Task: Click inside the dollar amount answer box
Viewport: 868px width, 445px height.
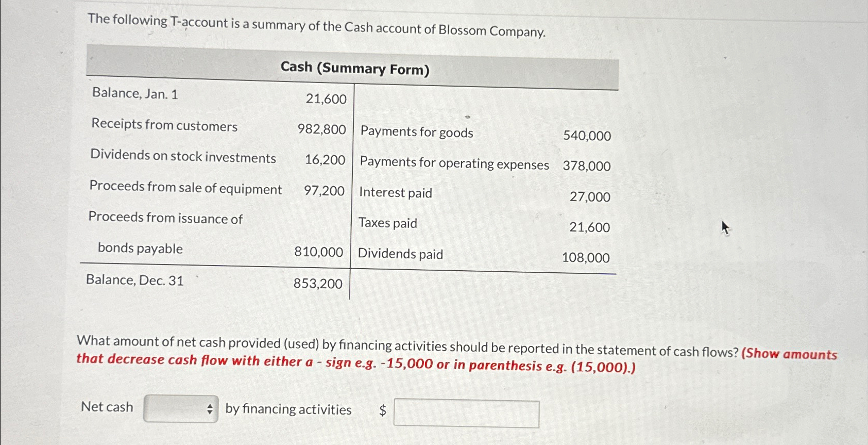Action: (466, 413)
